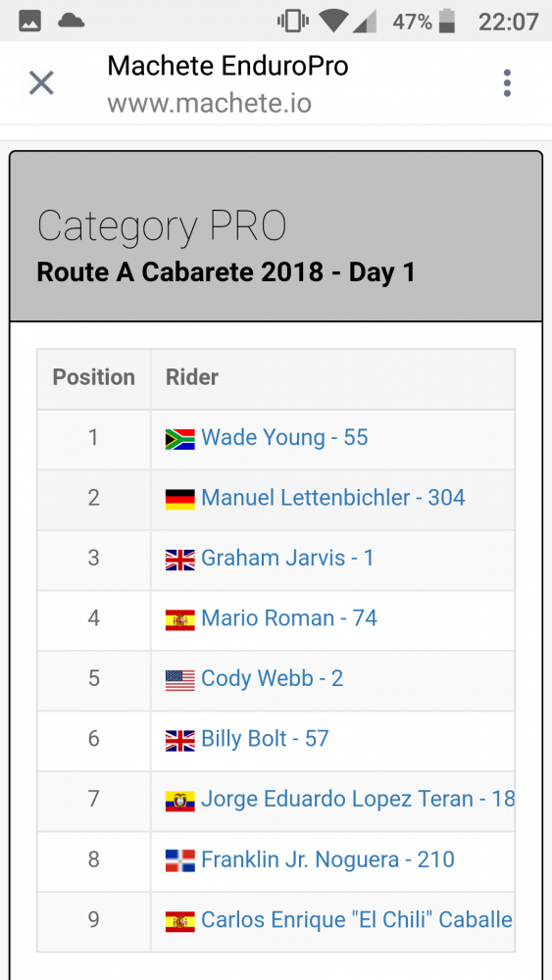Viewport: 552px width, 980px height.
Task: Tap the Spain flag beside Mario Roman
Action: [180, 619]
